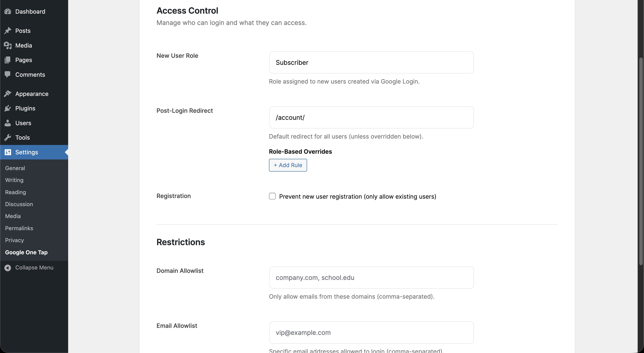Viewport: 644px width, 353px height.
Task: Enable Prevent new user registration checkbox
Action: 272,196
